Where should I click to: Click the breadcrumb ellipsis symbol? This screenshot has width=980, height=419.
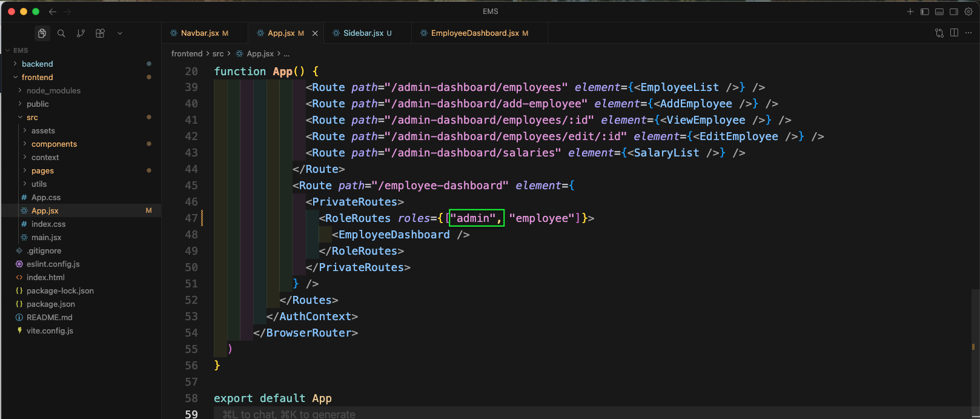(x=286, y=54)
